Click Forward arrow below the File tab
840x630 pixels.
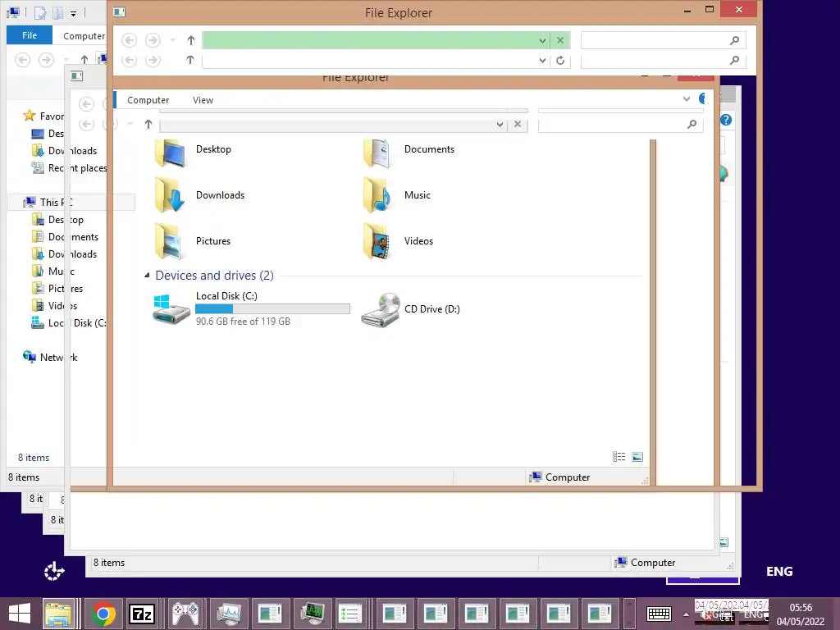[x=46, y=60]
